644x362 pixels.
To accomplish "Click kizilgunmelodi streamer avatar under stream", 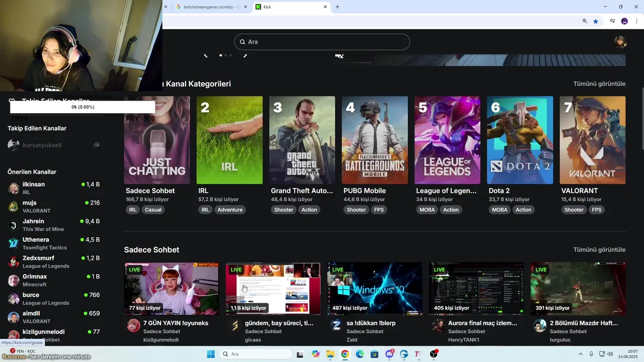I will point(133,325).
